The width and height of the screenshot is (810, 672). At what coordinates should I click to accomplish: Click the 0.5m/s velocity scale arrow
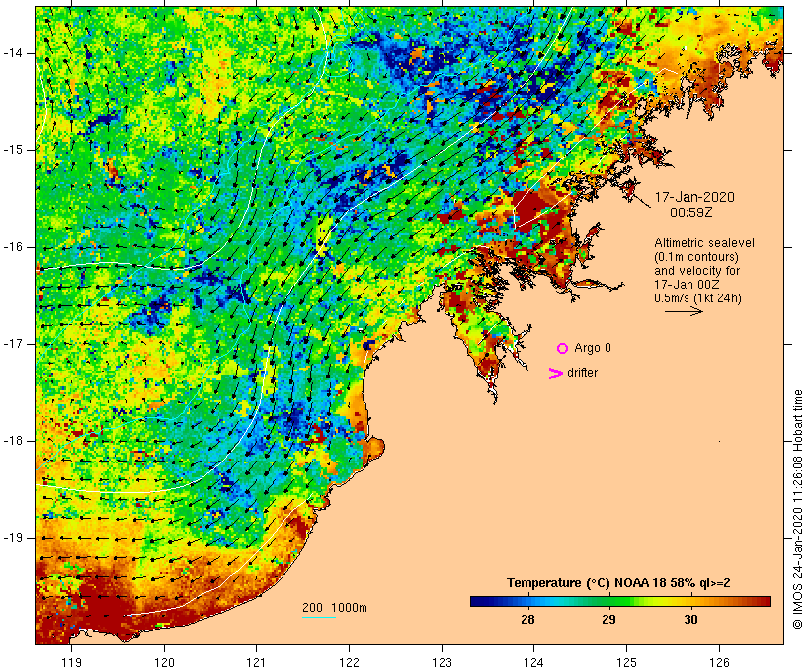pos(684,311)
